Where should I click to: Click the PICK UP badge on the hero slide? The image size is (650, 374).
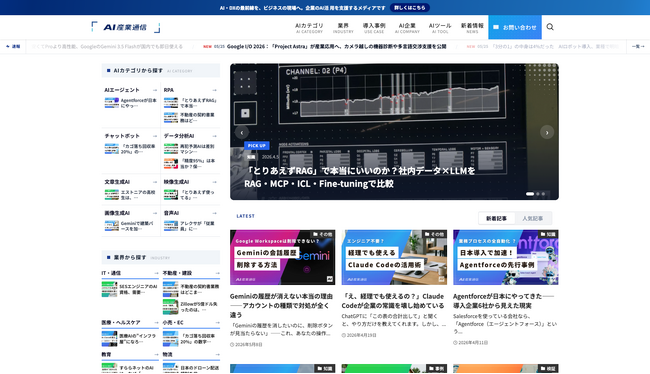(257, 146)
